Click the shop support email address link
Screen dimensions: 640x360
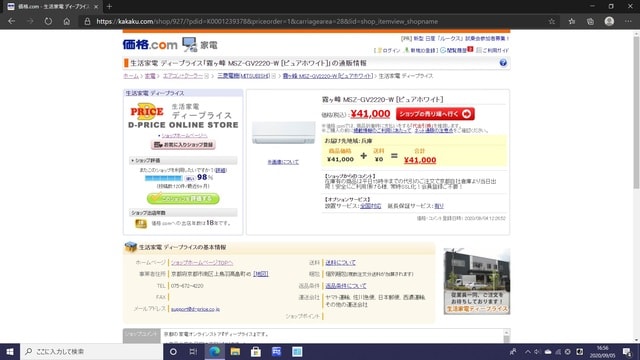(x=195, y=309)
